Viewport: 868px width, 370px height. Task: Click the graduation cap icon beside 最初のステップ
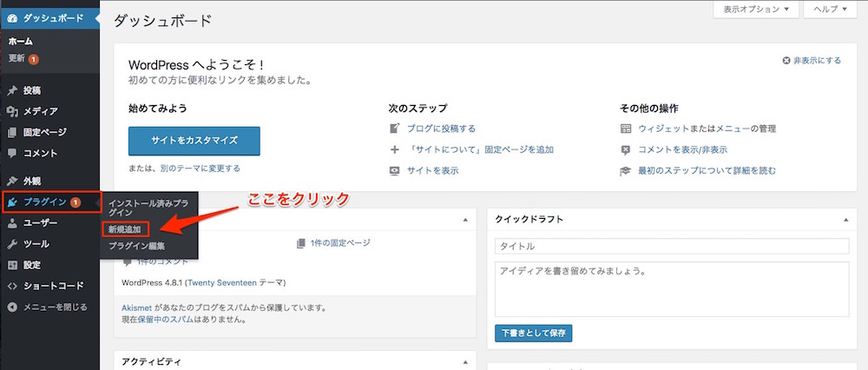pos(626,170)
